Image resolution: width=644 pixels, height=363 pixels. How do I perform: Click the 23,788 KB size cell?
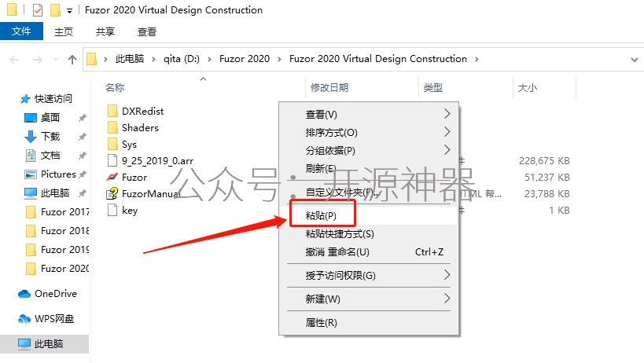(547, 193)
